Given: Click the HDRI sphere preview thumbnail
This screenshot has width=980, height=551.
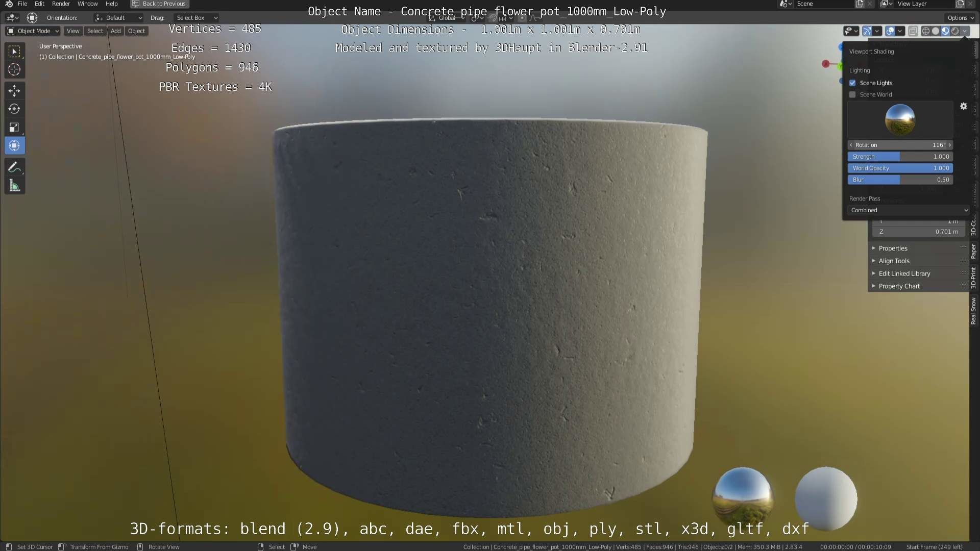Looking at the screenshot, I should click(899, 119).
